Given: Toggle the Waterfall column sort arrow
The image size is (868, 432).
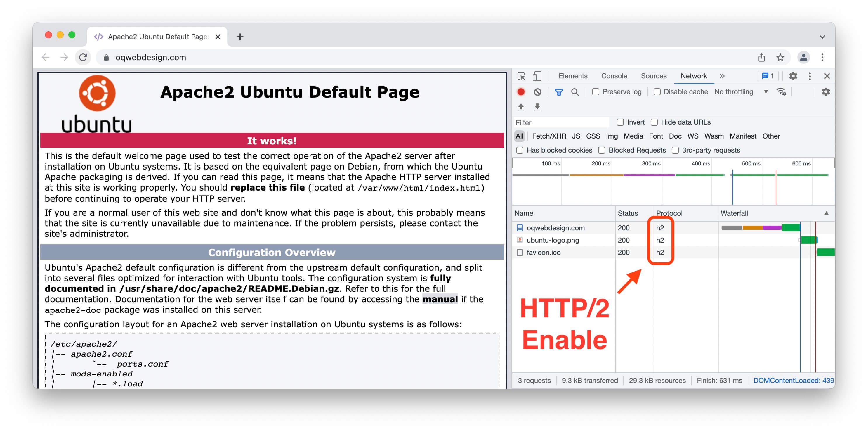Looking at the screenshot, I should pos(826,213).
